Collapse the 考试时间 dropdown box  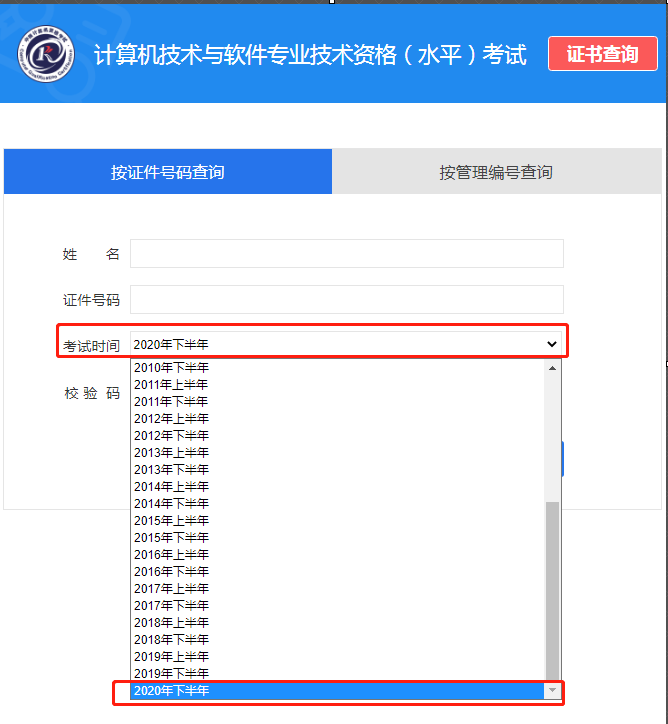pos(340,344)
